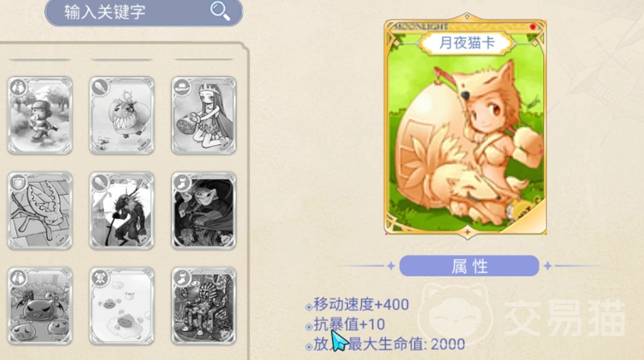The width and height of the screenshot is (644, 360).
Task: Select the pale poring clouds card
Action: [122, 307]
